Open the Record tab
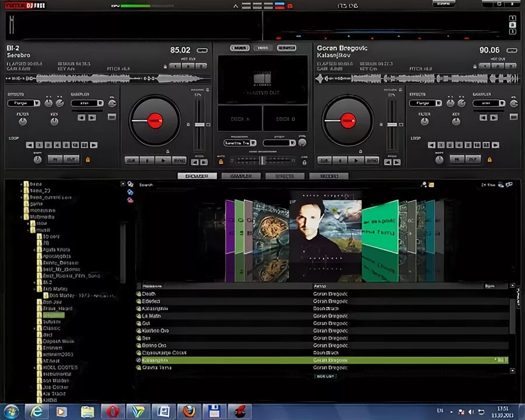Image resolution: width=525 pixels, height=420 pixels. click(329, 176)
